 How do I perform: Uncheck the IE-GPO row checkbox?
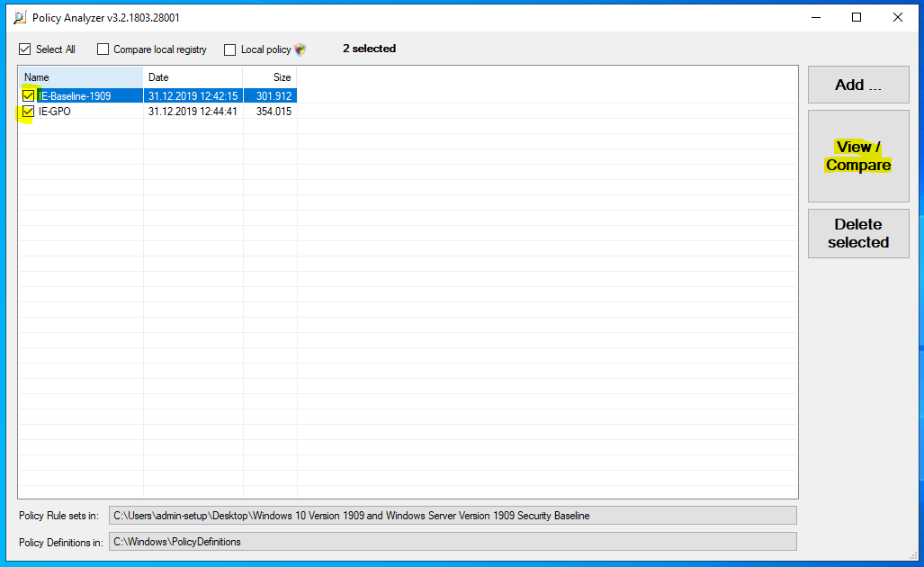tap(28, 111)
